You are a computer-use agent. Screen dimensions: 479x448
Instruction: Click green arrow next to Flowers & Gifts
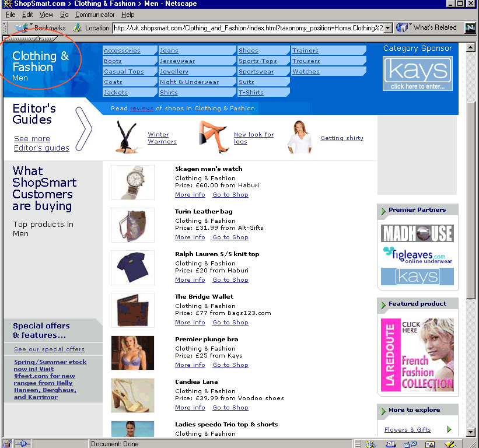(449, 429)
